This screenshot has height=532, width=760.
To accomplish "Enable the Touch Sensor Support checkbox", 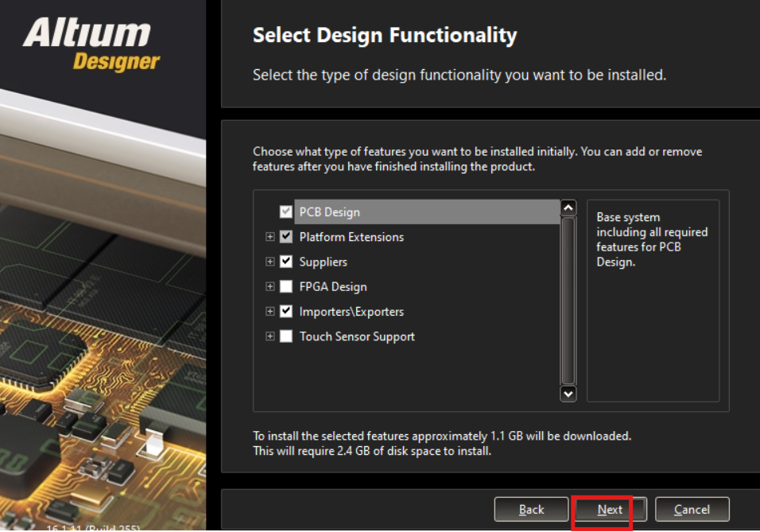I will (x=286, y=336).
